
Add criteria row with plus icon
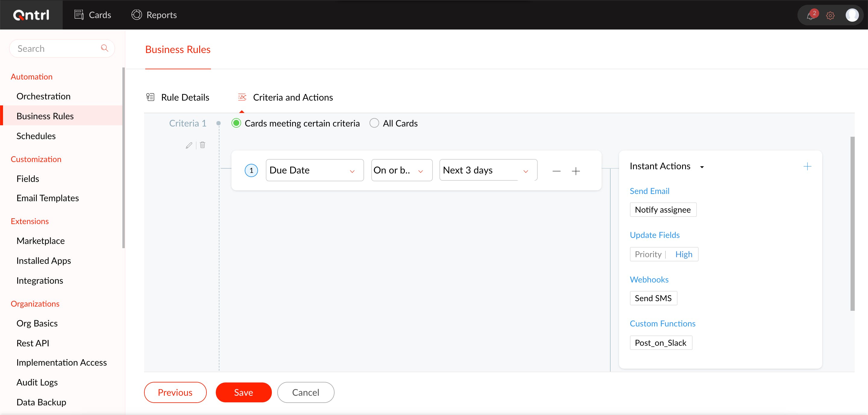pyautogui.click(x=576, y=171)
